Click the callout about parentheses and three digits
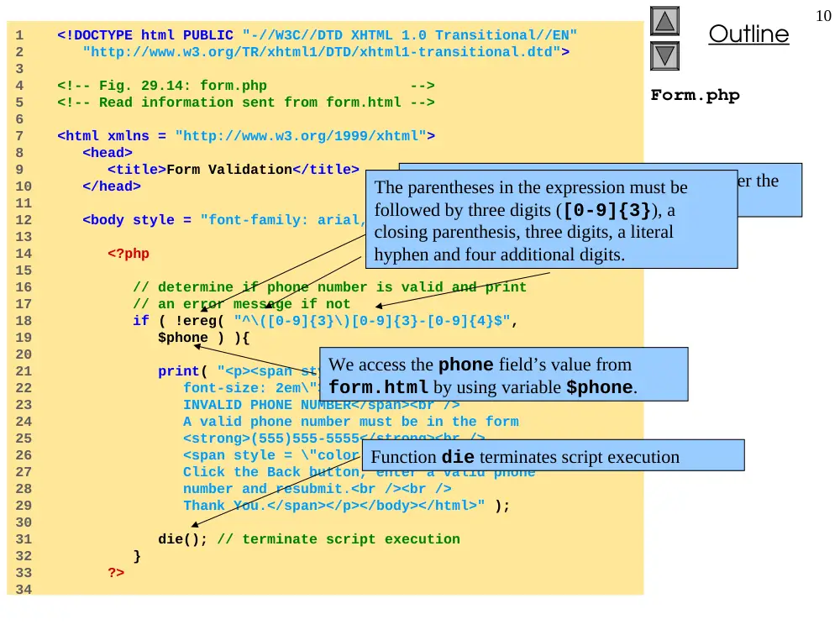 coord(551,219)
